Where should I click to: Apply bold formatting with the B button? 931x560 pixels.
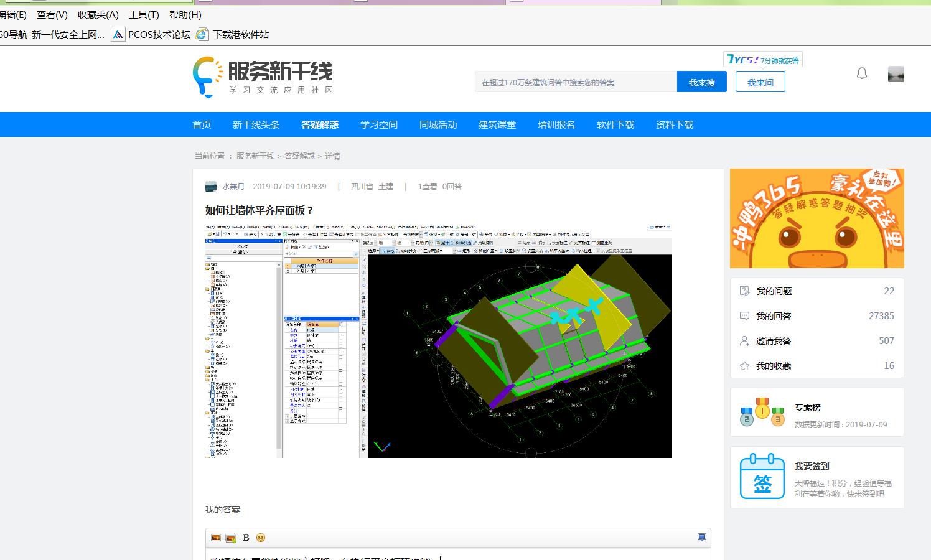coord(246,537)
